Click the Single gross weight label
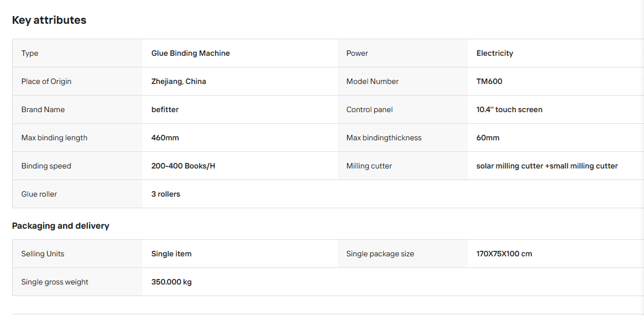Viewport: 644px width, 316px height. tap(55, 282)
